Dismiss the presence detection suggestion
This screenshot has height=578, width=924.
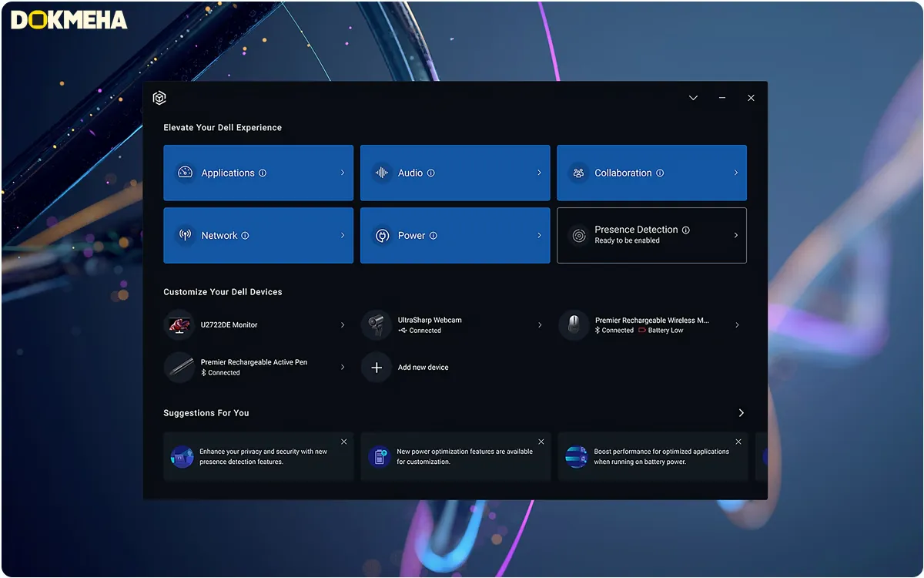(x=344, y=442)
